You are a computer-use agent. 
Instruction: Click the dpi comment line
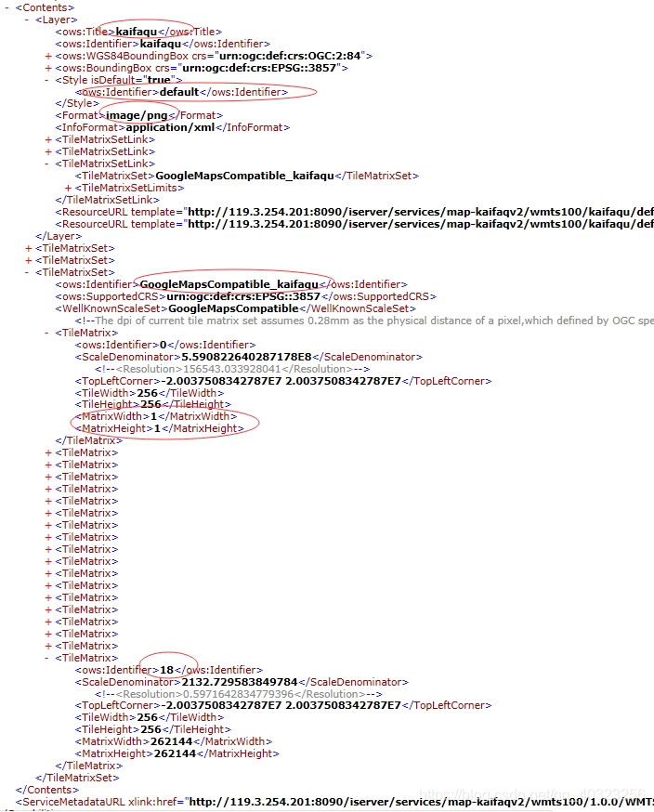[x=364, y=321]
